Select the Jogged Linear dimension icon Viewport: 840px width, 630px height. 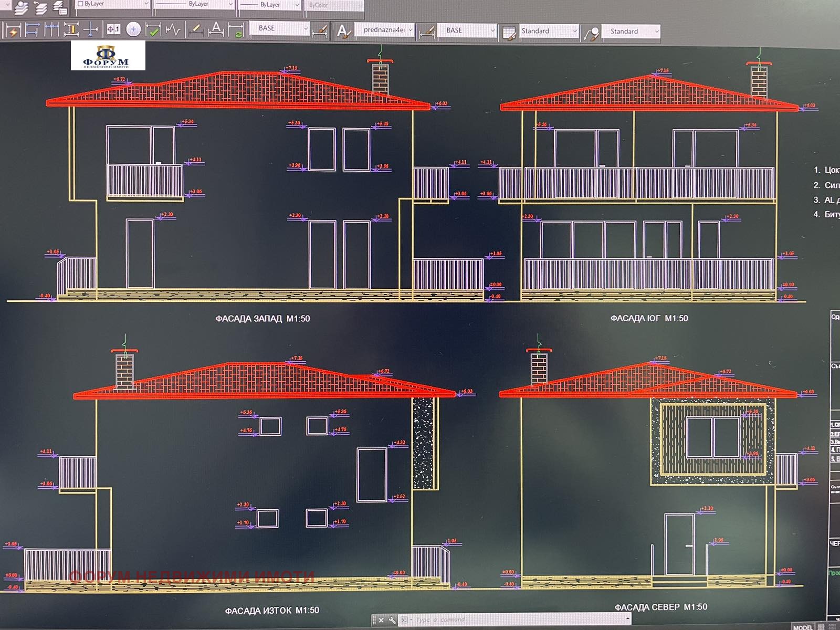click(173, 30)
